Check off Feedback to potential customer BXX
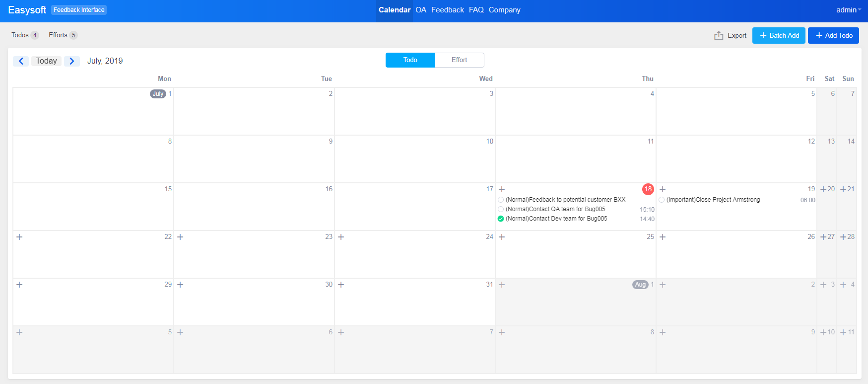The height and width of the screenshot is (384, 868). [501, 200]
